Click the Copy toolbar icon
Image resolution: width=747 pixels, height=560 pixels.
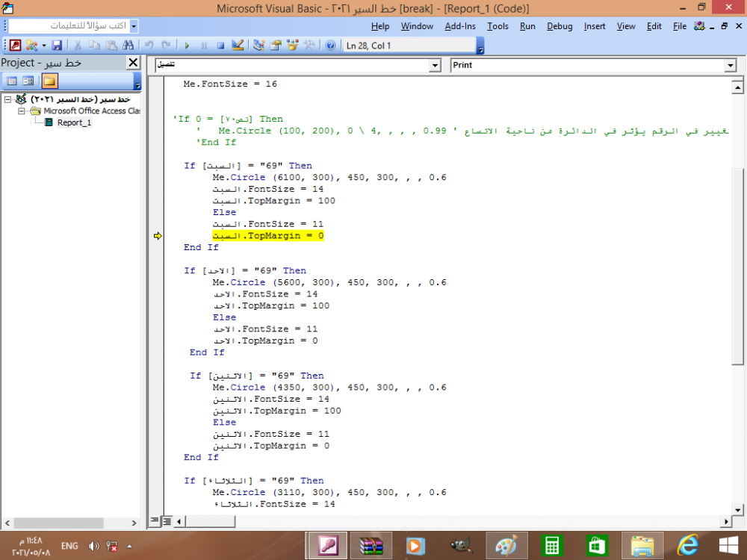[94, 46]
